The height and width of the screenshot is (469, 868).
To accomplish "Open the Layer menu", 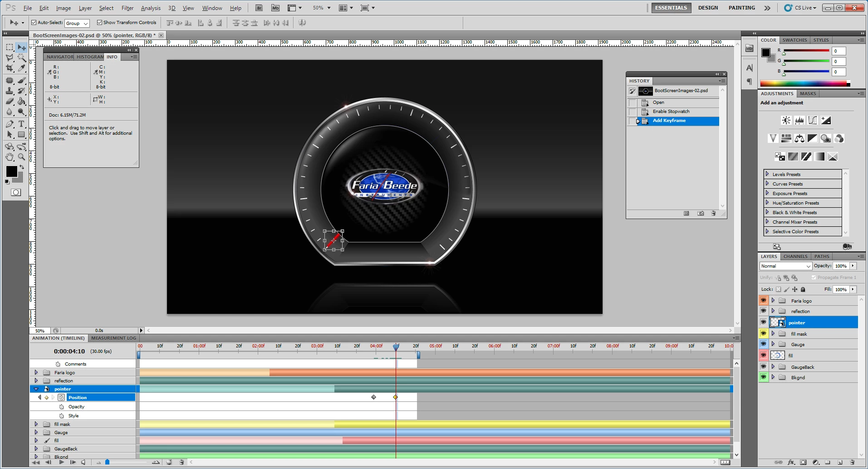I will pos(85,8).
